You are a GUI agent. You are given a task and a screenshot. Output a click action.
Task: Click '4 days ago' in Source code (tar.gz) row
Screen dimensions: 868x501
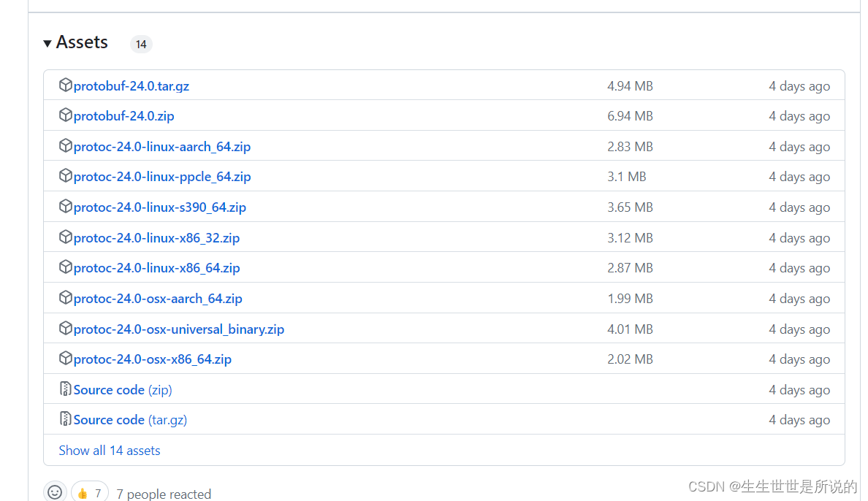tap(799, 420)
